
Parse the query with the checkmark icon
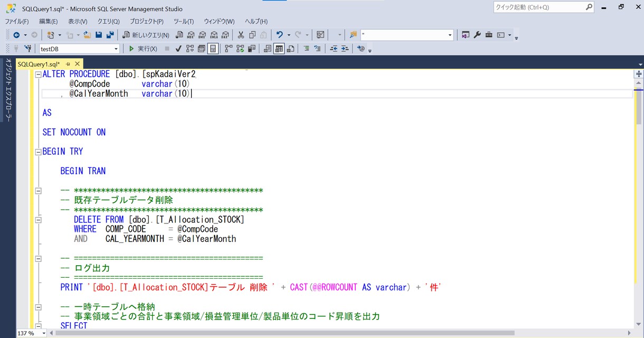tap(178, 49)
